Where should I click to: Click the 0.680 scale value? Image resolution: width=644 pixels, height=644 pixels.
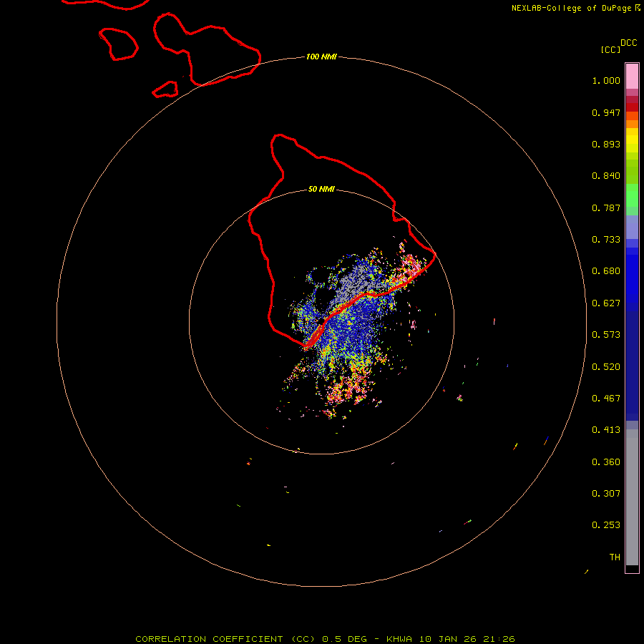606,271
